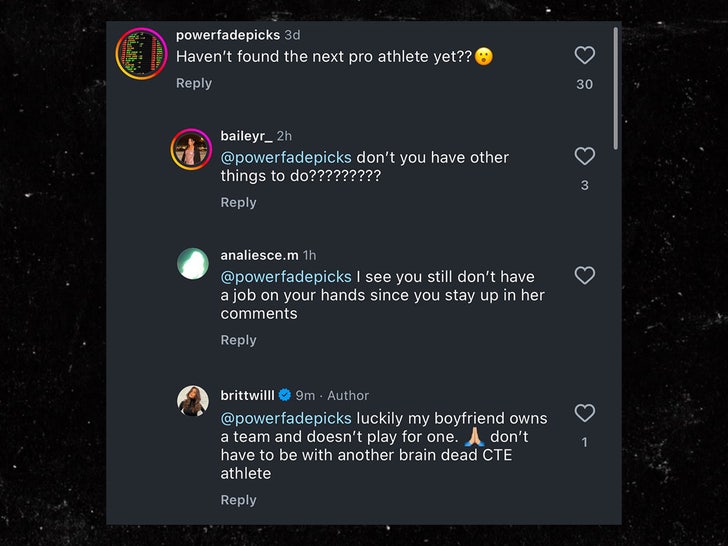Like baileyr_'s reply with heart icon
The height and width of the screenshot is (546, 728).
[x=585, y=156]
